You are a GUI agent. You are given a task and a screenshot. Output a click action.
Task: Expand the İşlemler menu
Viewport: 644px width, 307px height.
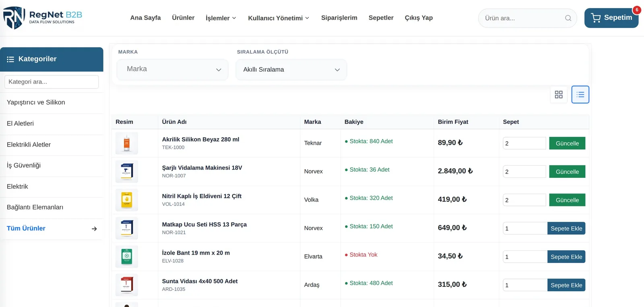click(221, 18)
